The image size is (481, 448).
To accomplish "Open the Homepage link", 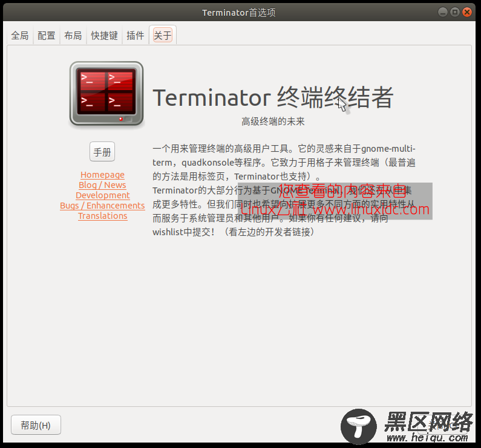I will pos(102,175).
